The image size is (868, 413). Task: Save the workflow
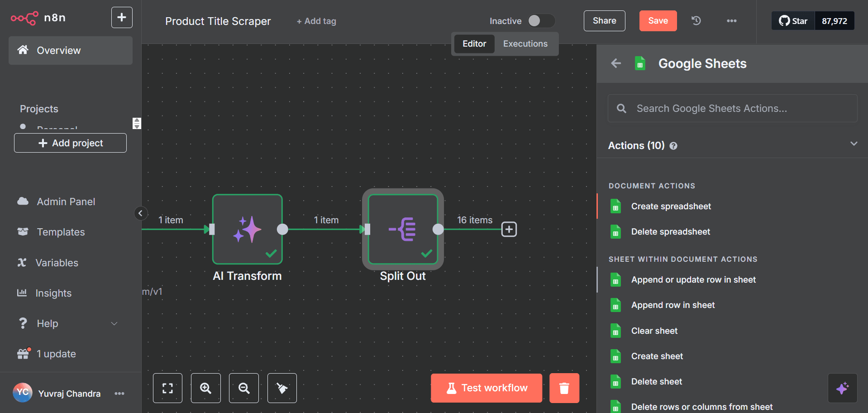658,21
